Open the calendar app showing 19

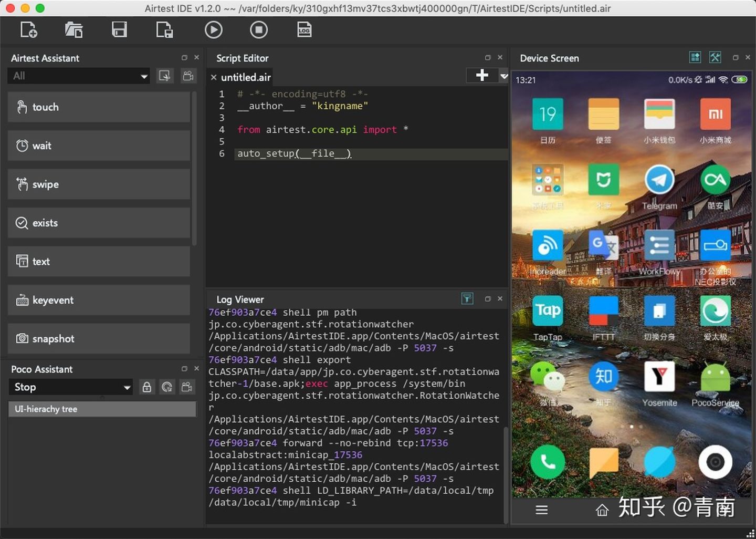tap(548, 114)
